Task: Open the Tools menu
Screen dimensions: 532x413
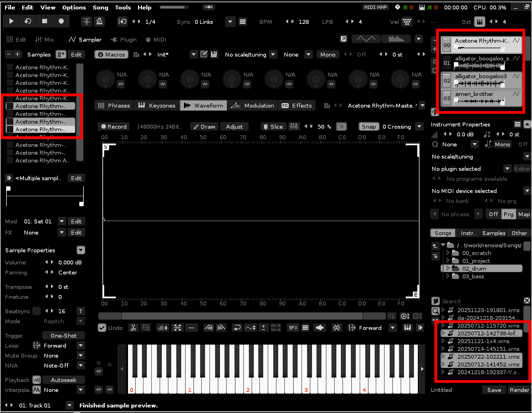Action: pyautogui.click(x=123, y=8)
